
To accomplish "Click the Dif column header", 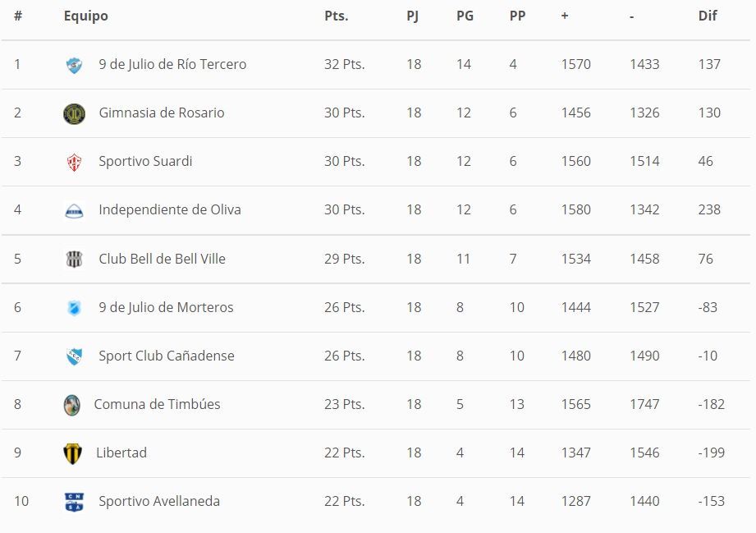I will click(708, 16).
